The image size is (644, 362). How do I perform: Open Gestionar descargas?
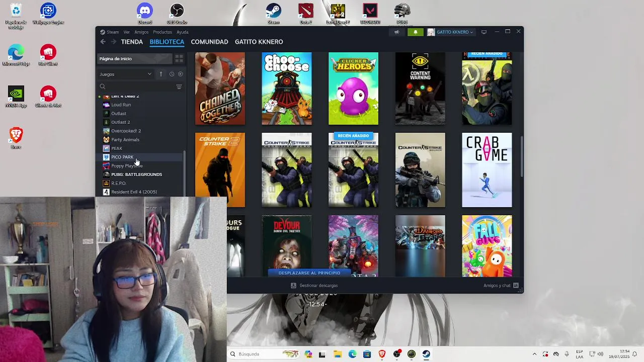pos(314,286)
